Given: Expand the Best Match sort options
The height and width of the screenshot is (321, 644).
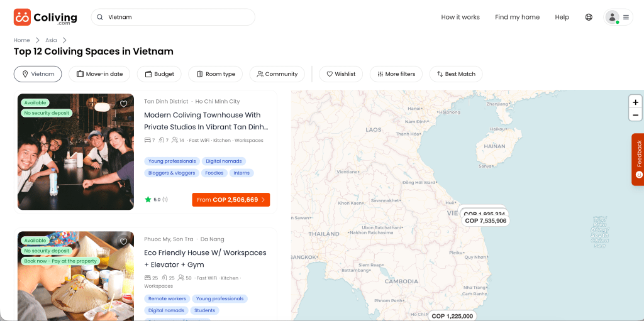Looking at the screenshot, I should (455, 74).
